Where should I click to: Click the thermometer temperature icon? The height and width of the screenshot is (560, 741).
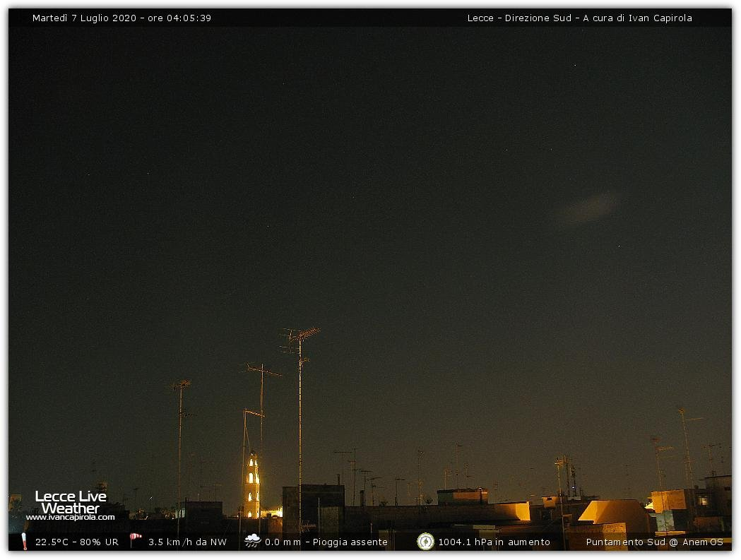tap(24, 541)
